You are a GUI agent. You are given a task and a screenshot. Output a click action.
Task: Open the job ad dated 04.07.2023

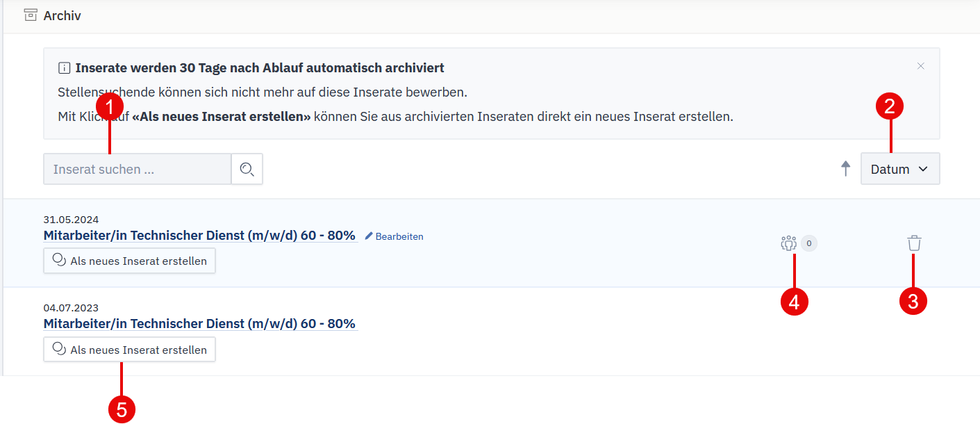[199, 324]
